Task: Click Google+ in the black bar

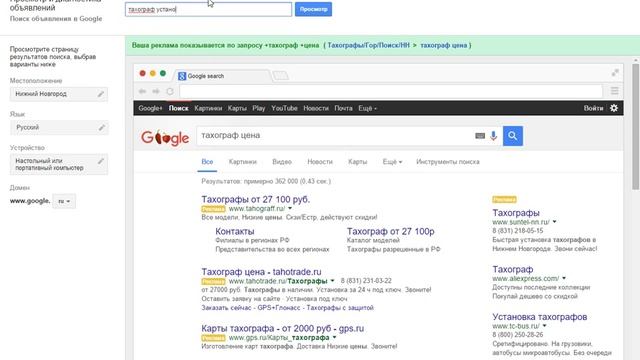Action: pos(150,108)
